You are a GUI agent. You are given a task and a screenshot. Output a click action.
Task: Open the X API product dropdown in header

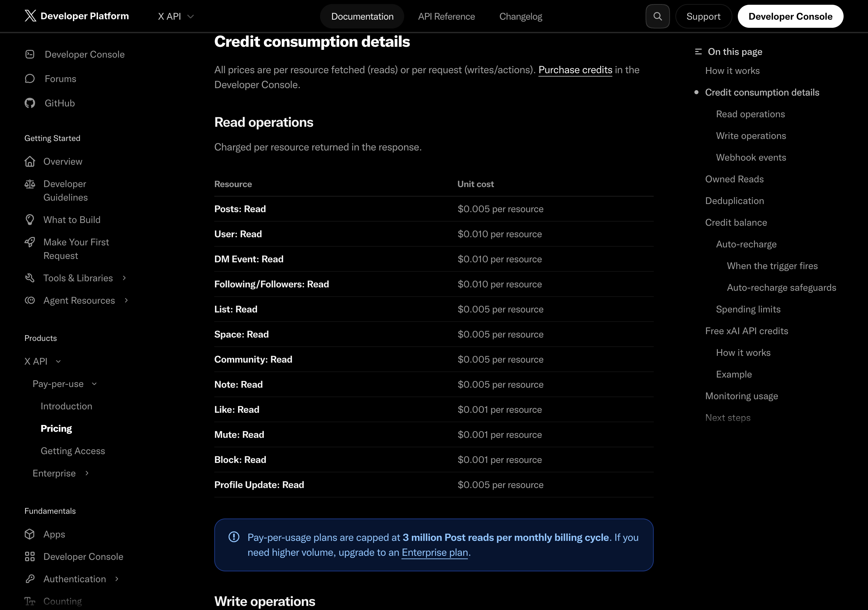tap(176, 16)
